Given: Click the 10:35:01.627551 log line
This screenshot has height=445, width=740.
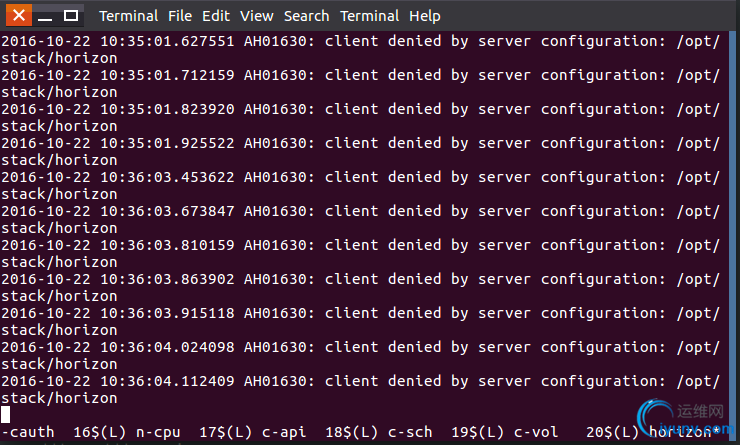Looking at the screenshot, I should pyautogui.click(x=360, y=49).
